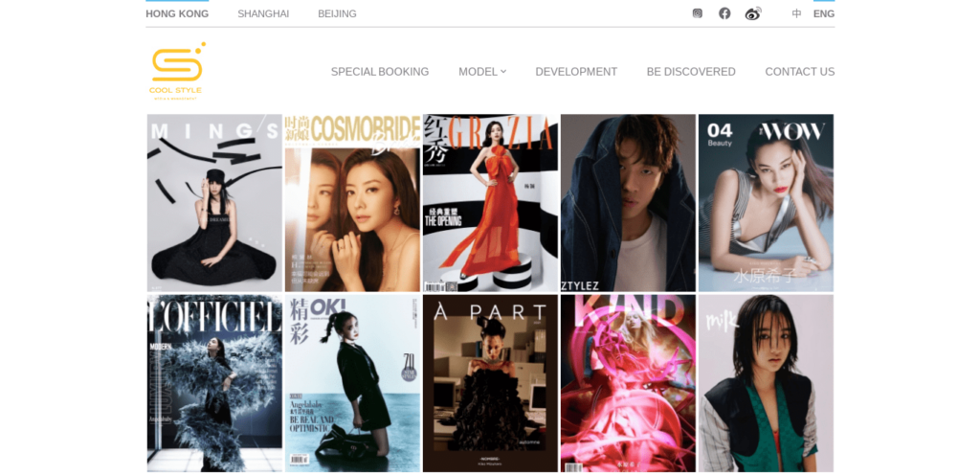Switch to the Beijing tab
The height and width of the screenshot is (475, 980).
click(337, 13)
